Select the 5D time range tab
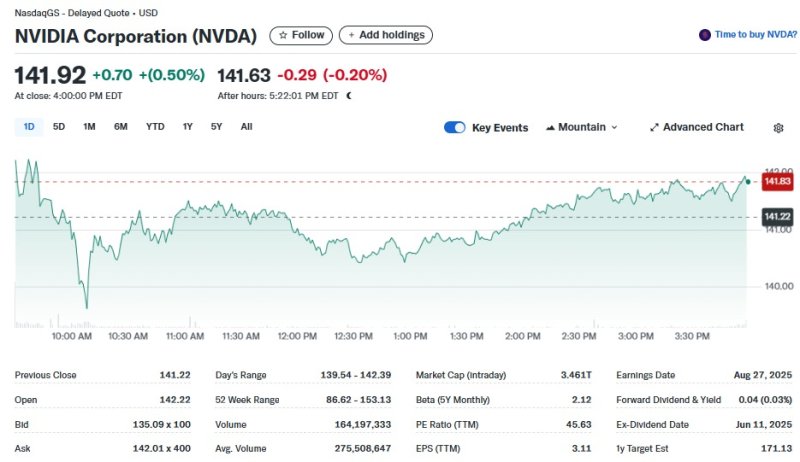The image size is (800, 462). tap(59, 127)
